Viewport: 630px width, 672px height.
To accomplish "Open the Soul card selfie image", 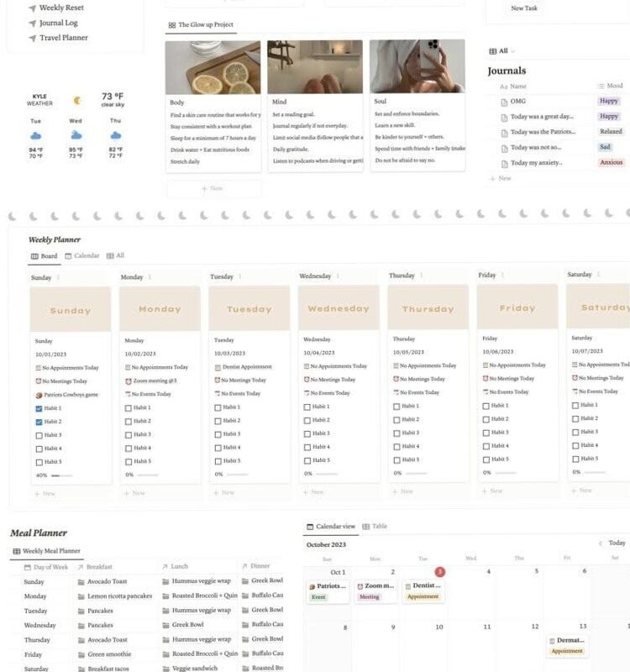I will click(417, 66).
